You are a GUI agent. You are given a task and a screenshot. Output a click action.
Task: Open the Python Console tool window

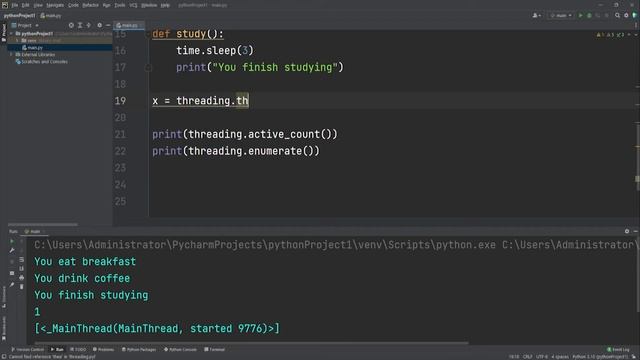coord(180,349)
